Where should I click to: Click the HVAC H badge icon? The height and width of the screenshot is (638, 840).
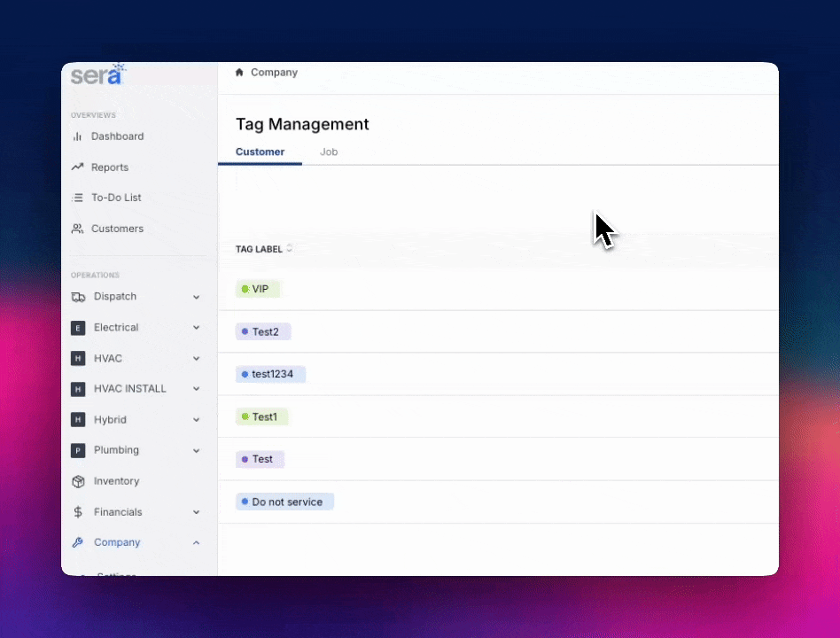(x=78, y=358)
